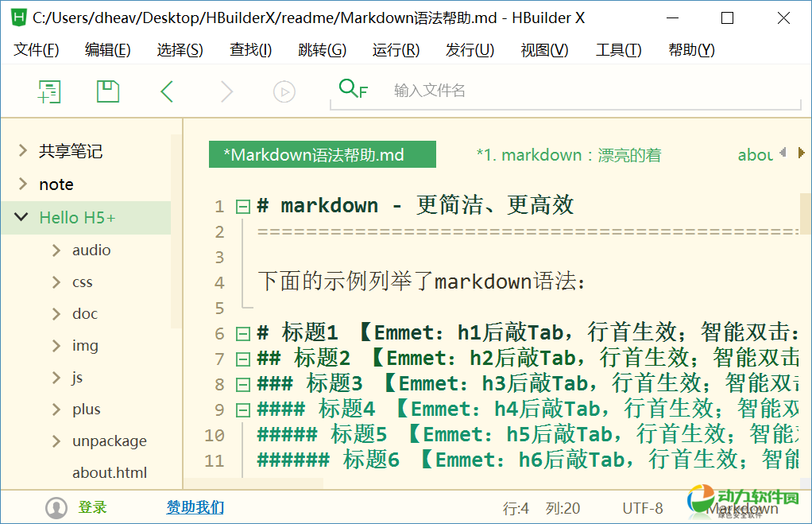Collapse the fold marker on line 1
Screen dimensions: 812x524
[243, 207]
